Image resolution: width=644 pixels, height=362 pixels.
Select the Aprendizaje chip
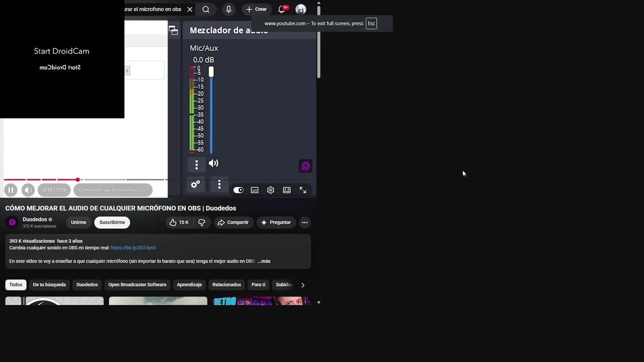(189, 285)
